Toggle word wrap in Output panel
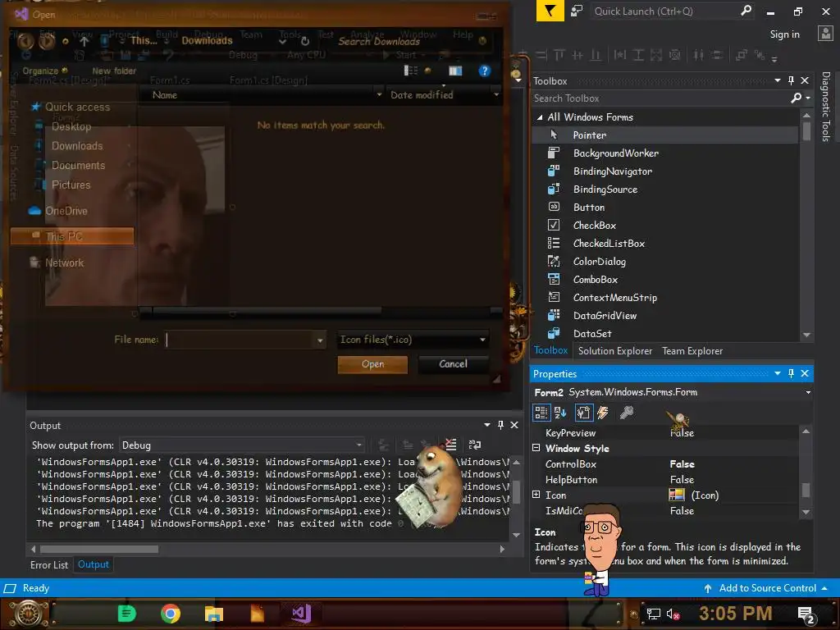Viewport: 840px width, 630px height. (475, 445)
